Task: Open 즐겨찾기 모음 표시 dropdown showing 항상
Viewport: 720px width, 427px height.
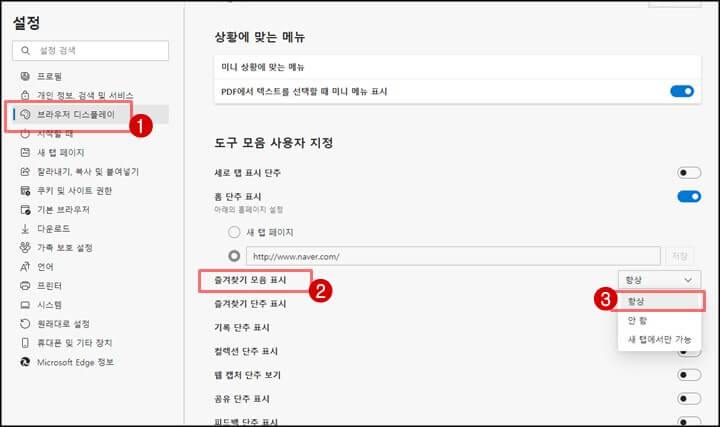Action: point(659,280)
